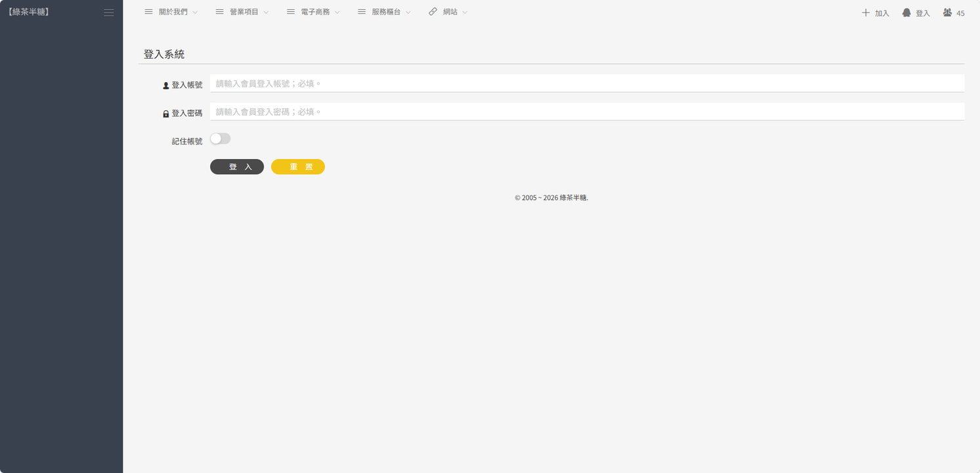Image resolution: width=980 pixels, height=473 pixels.
Task: Focus the 登入帳號 account input field
Action: click(586, 83)
